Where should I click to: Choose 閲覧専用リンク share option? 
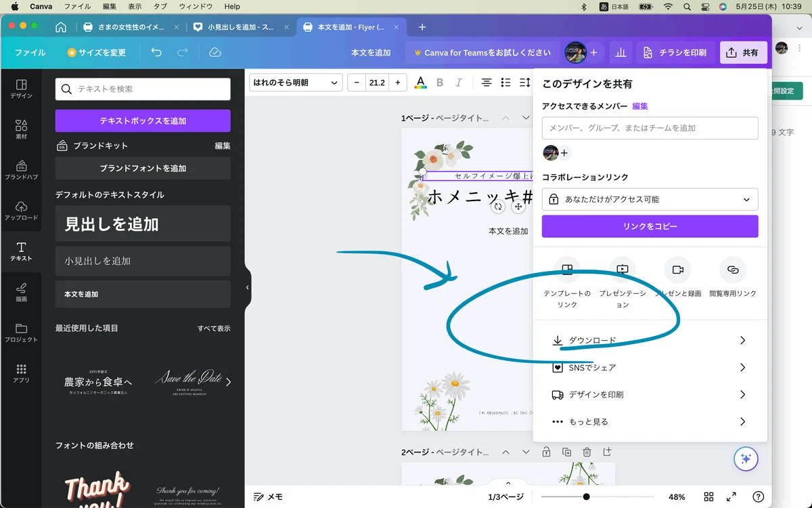pyautogui.click(x=733, y=276)
